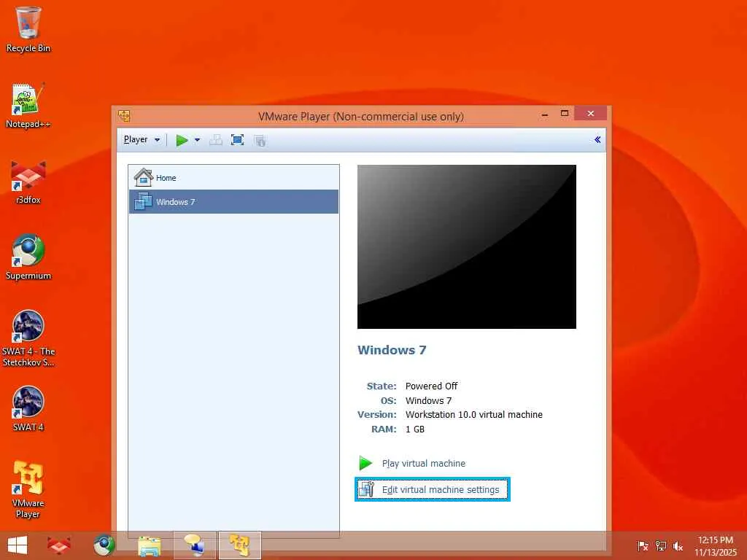
Task: Maximize the VMware Player window
Action: [565, 113]
